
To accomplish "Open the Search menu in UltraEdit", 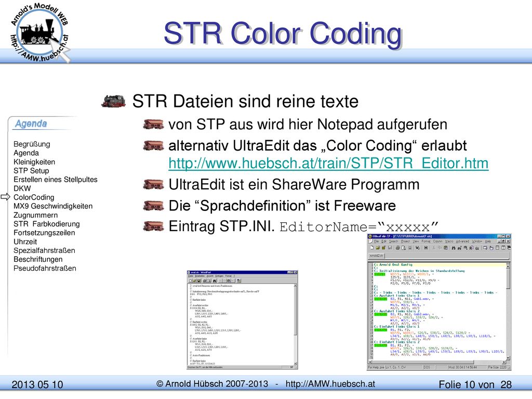I will tap(394, 241).
